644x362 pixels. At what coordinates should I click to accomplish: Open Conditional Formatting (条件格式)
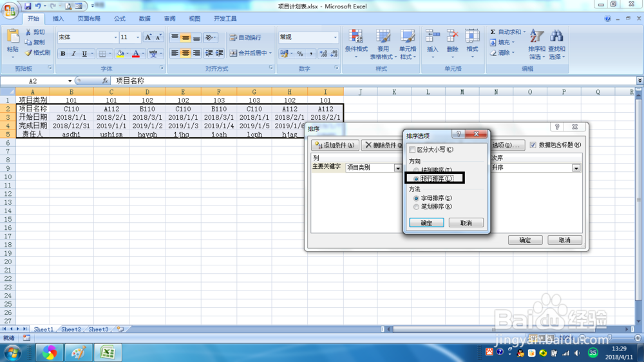coord(356,44)
